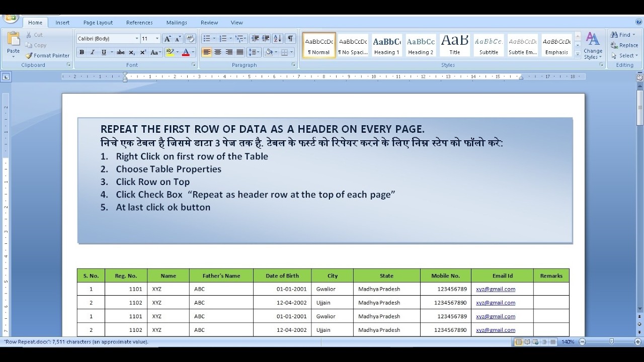Click the Decrease Indent icon

[x=255, y=39]
